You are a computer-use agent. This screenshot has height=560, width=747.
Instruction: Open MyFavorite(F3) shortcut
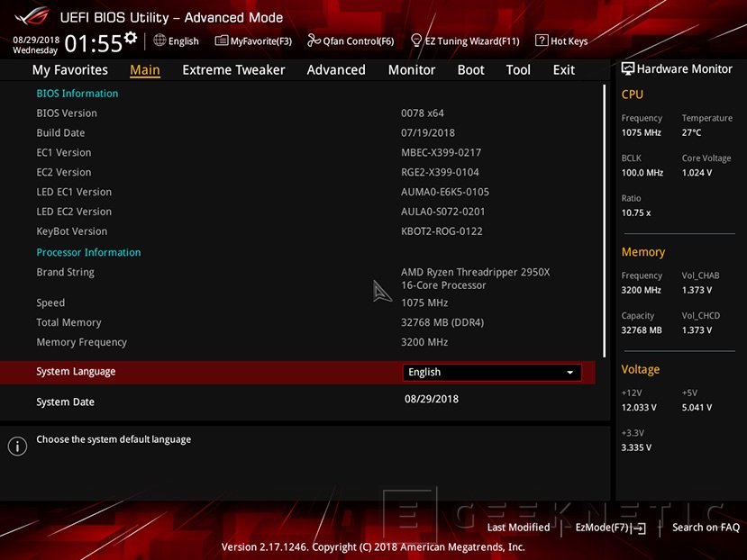[253, 41]
